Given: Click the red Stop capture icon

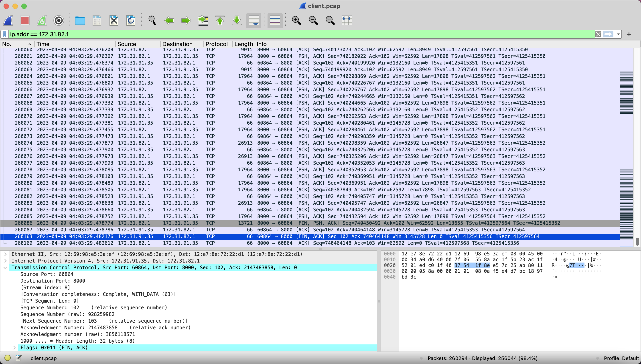Looking at the screenshot, I should pos(25,20).
